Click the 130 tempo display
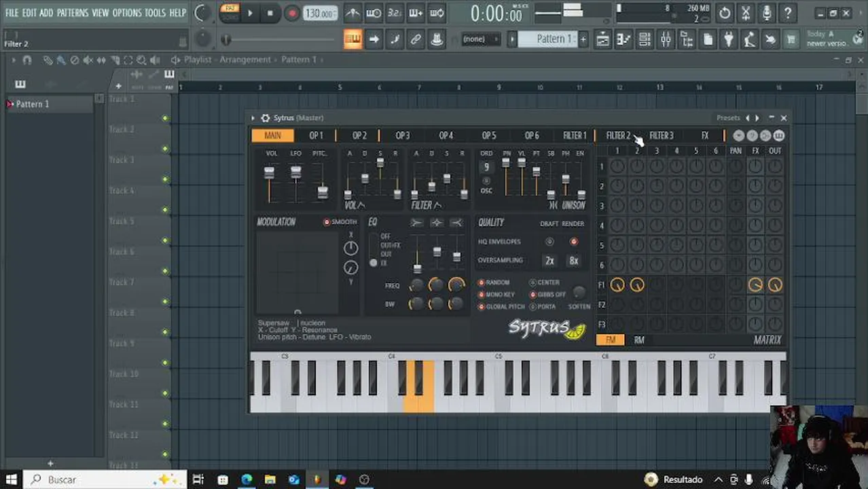This screenshot has width=868, height=489. point(320,14)
